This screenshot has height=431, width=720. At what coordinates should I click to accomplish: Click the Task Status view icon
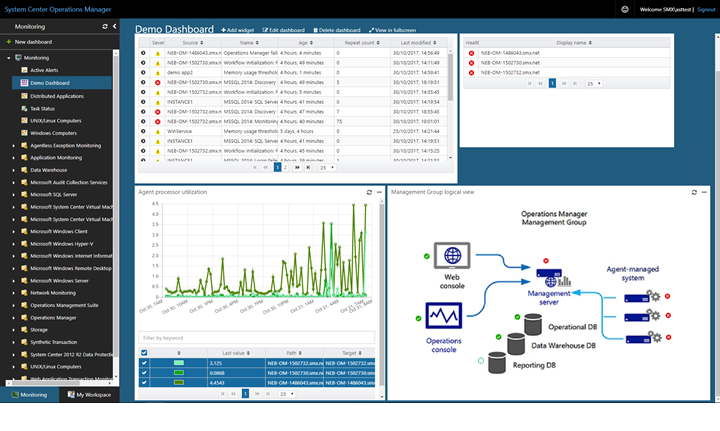point(24,108)
